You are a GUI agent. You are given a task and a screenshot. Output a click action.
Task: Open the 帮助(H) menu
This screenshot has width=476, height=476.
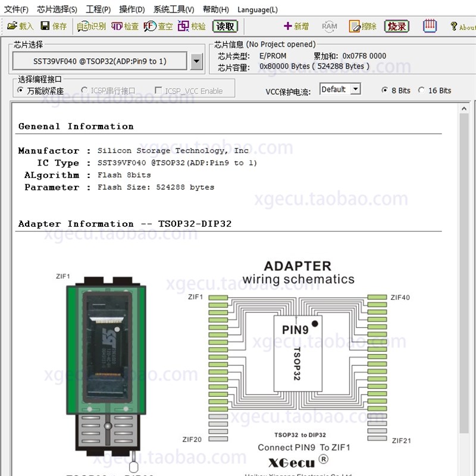[216, 10]
